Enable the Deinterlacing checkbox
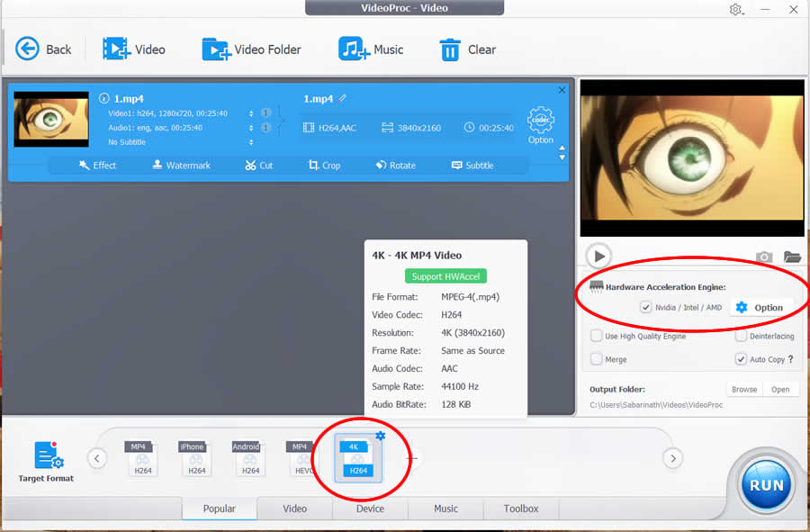Viewport: 810px width, 532px height. [x=741, y=336]
